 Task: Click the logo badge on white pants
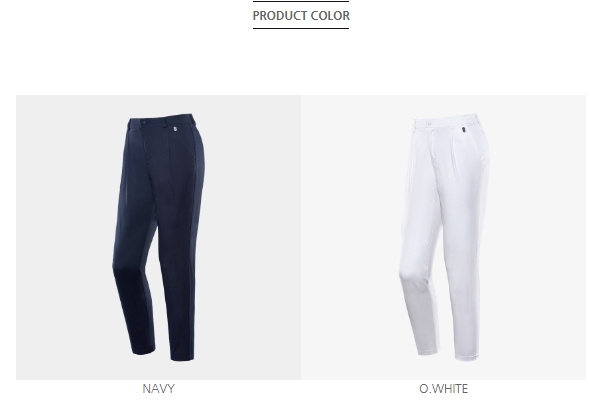(463, 130)
